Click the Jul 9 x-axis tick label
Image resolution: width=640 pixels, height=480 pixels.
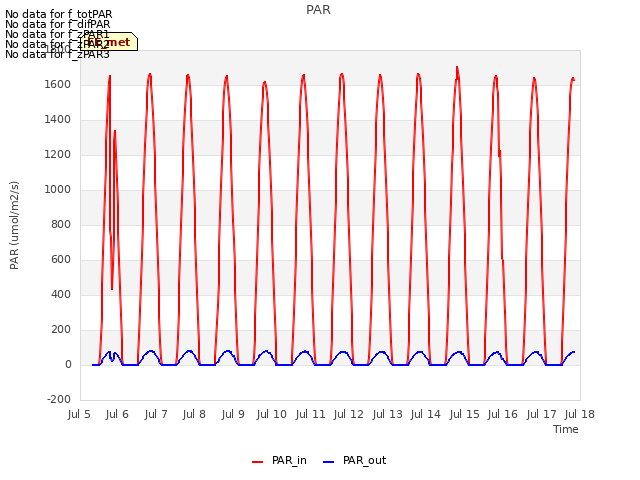pos(233,415)
